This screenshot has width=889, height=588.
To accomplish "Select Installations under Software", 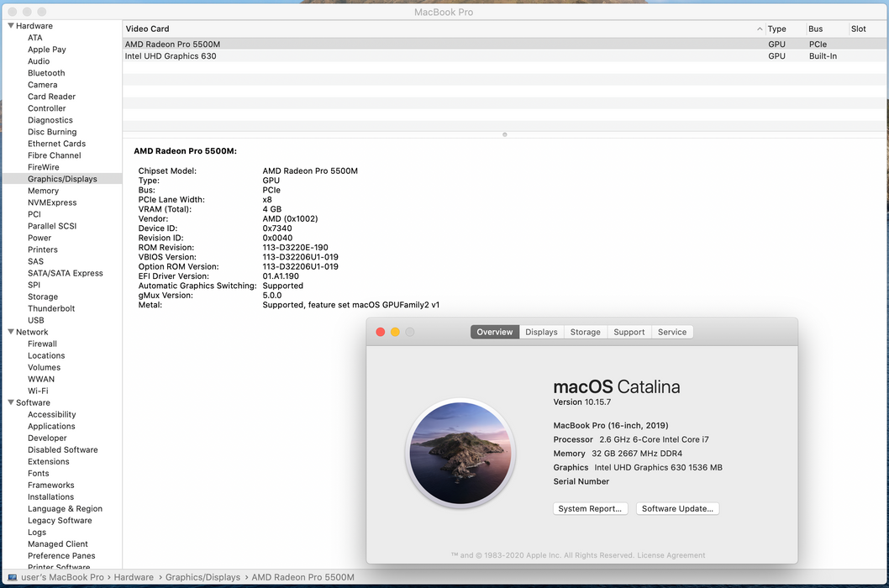I will [x=51, y=496].
